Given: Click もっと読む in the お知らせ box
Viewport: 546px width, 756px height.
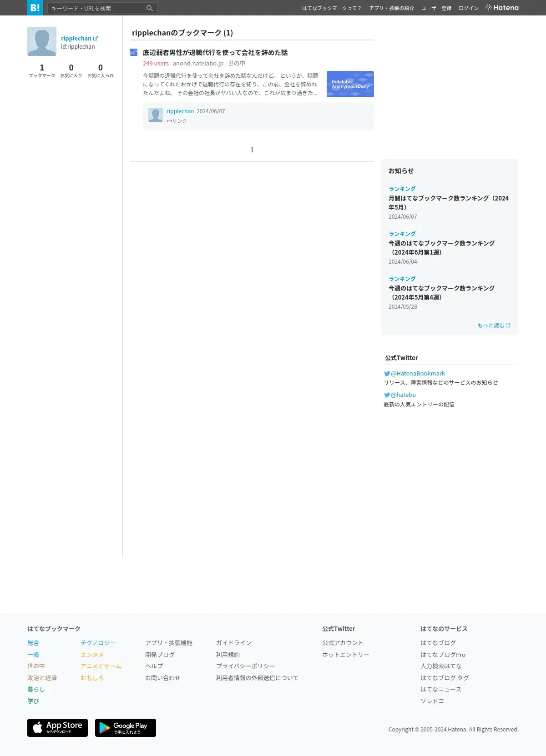Looking at the screenshot, I should click(x=494, y=325).
